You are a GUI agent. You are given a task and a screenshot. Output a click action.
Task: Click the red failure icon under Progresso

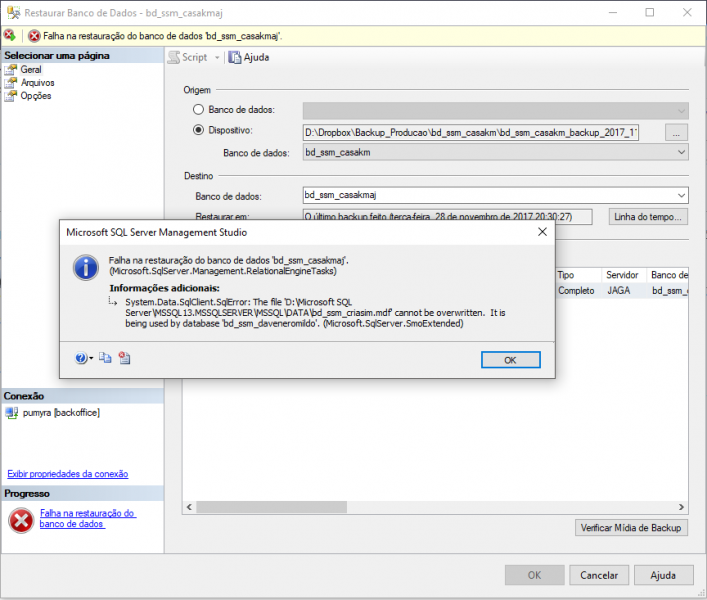(20, 520)
